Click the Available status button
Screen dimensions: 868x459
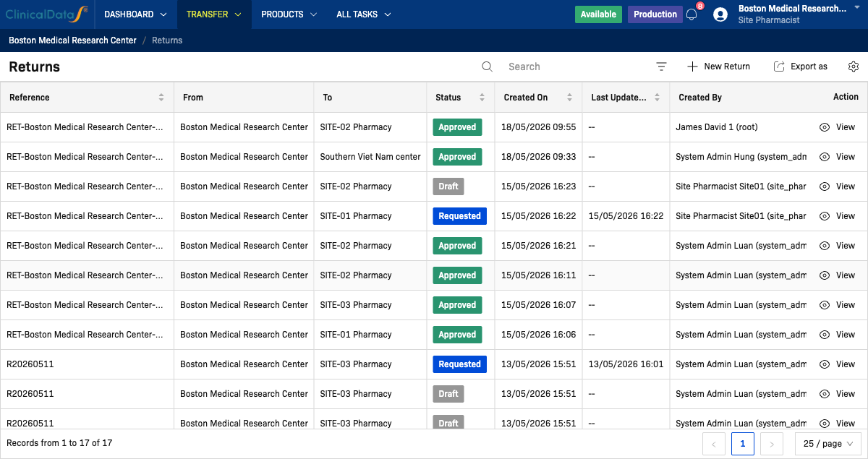point(598,14)
